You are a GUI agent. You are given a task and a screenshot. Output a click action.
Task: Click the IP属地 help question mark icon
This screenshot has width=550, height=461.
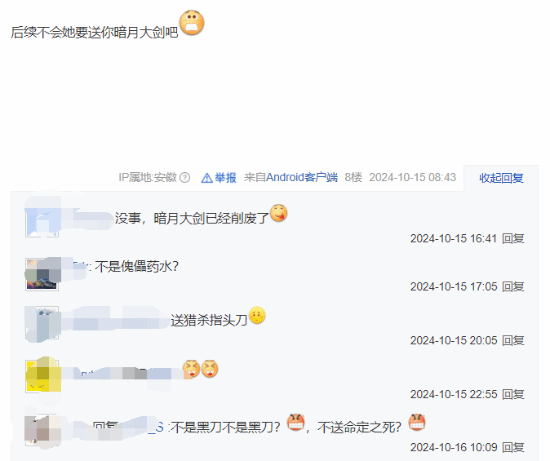pyautogui.click(x=185, y=178)
